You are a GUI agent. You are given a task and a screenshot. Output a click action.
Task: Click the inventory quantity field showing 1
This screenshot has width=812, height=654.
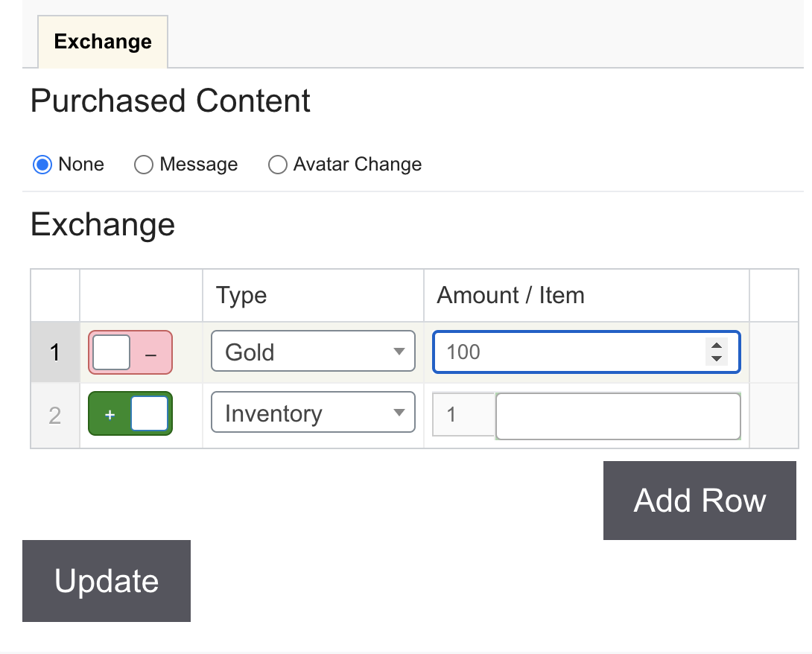[464, 415]
